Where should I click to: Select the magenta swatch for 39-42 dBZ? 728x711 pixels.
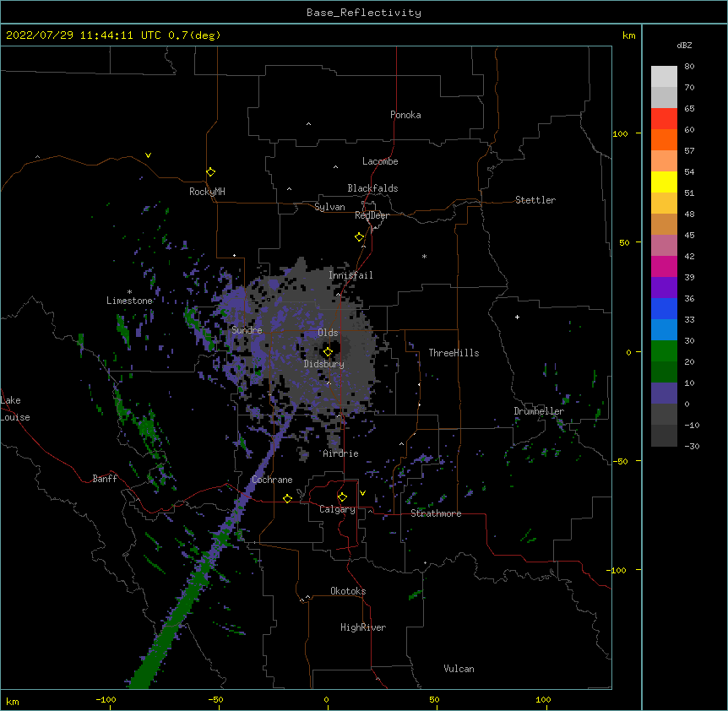664,266
